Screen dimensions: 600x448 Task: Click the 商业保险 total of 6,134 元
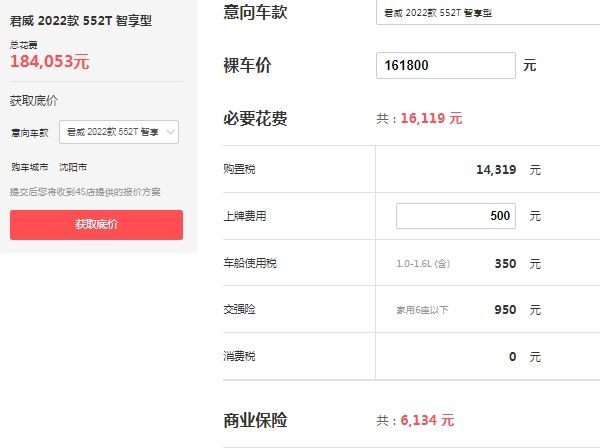(x=427, y=420)
